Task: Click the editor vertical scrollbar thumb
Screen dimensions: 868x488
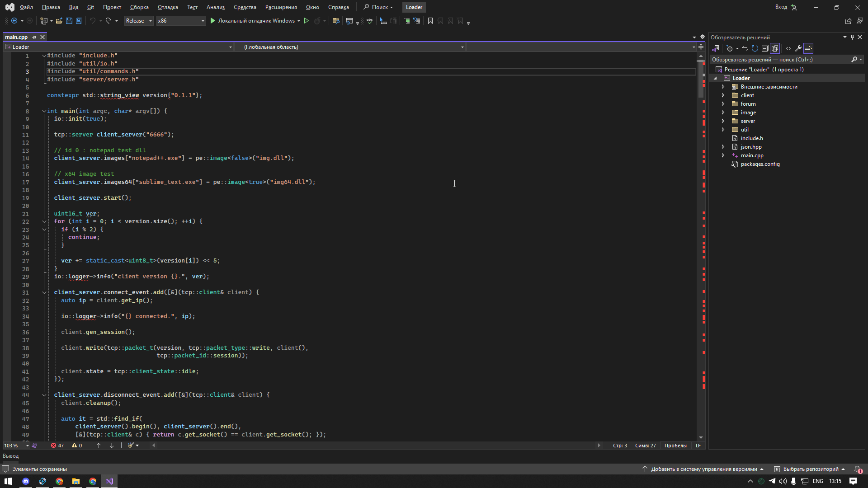Action: tap(701, 79)
